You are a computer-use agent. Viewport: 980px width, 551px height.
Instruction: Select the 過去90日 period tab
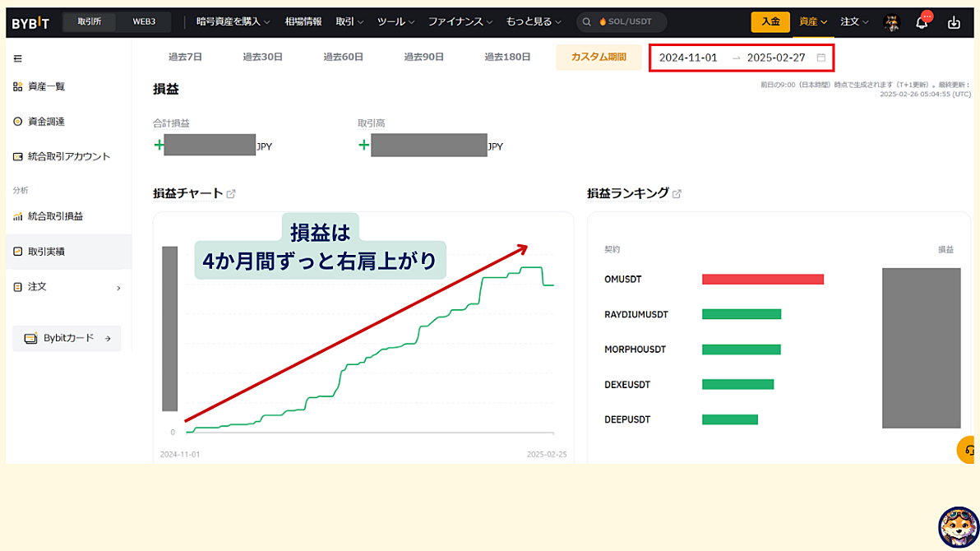(x=423, y=57)
